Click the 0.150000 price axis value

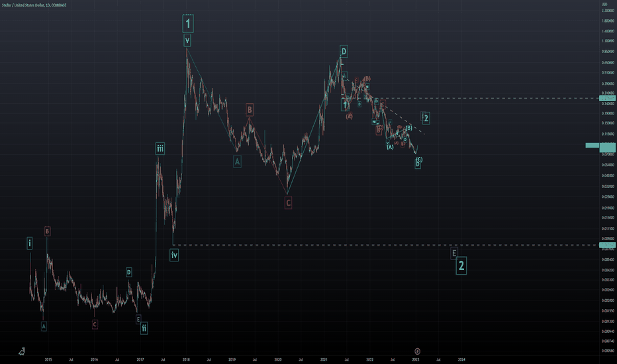(x=608, y=123)
